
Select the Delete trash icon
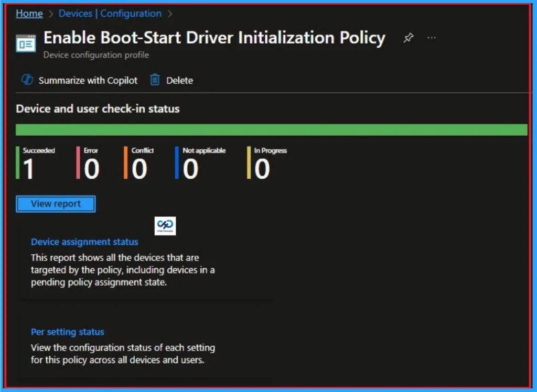coord(155,80)
